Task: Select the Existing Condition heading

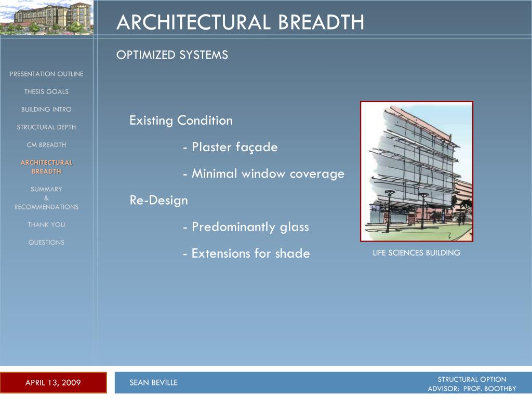Action: click(x=181, y=121)
